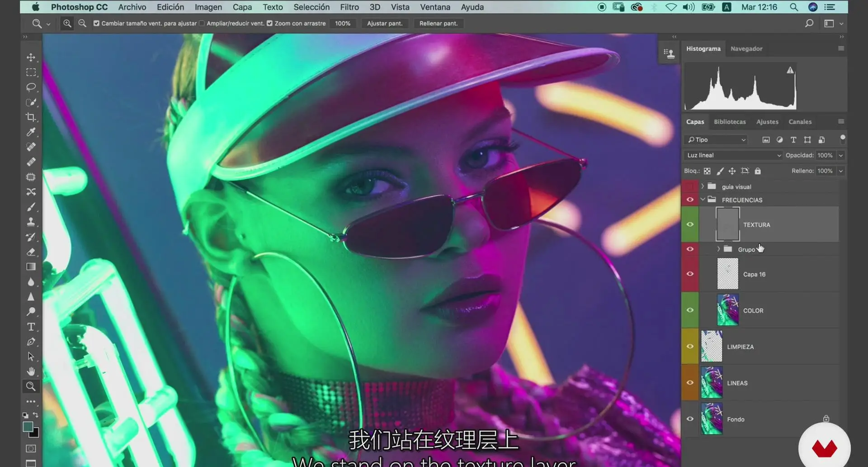Screen dimensions: 868x467
Task: Click the lock all icon in Bloq row
Action: [758, 171]
